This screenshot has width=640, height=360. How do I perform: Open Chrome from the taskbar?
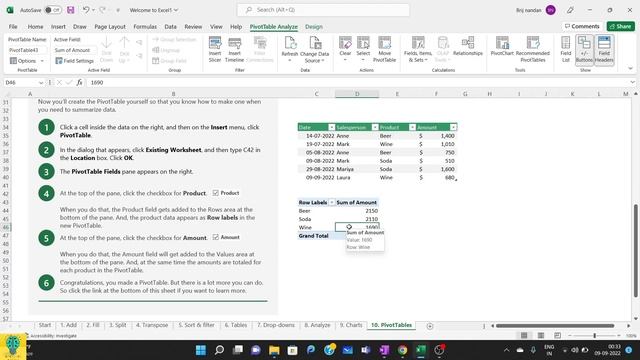pos(402,350)
